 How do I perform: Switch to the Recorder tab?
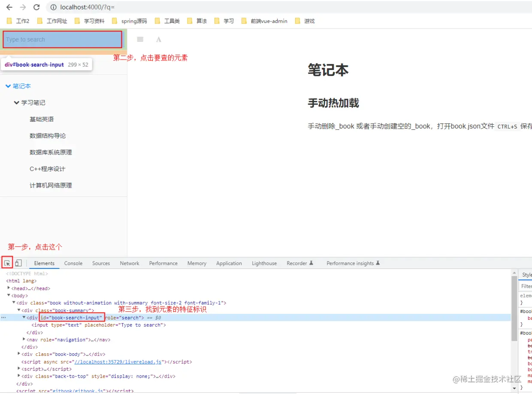(300, 263)
